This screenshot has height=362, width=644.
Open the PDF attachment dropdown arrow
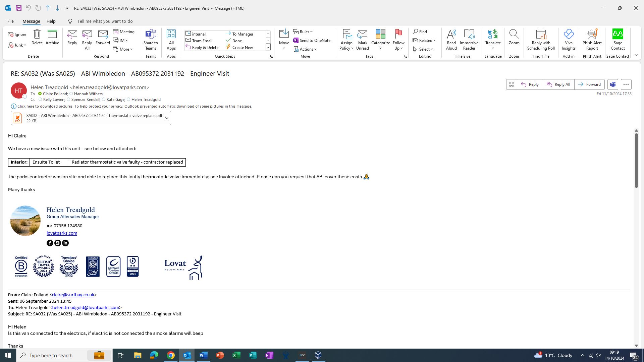tap(167, 118)
